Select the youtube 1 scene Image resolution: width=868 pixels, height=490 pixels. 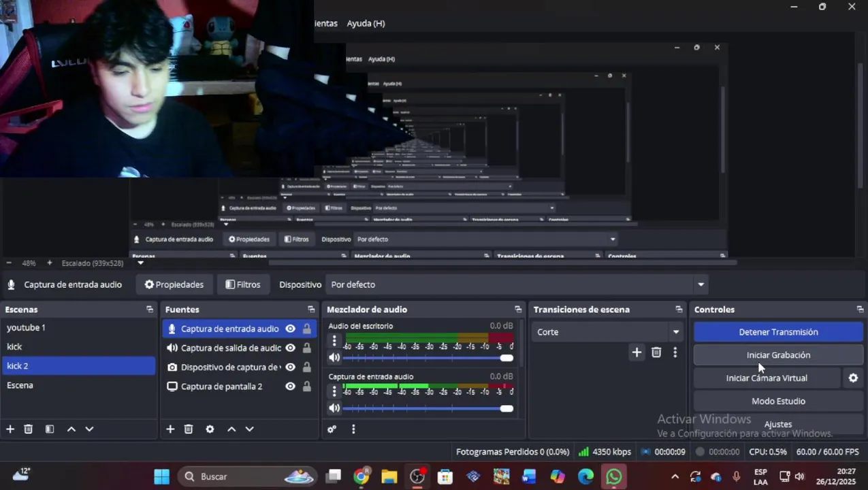pos(79,327)
